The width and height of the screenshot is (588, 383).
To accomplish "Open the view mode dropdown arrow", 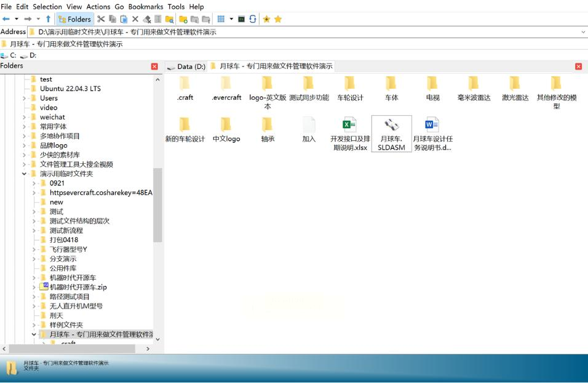I will 231,19.
